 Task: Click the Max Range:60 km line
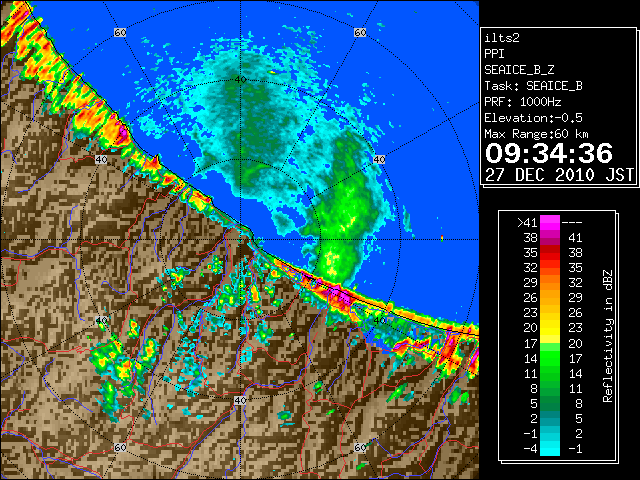[536, 134]
